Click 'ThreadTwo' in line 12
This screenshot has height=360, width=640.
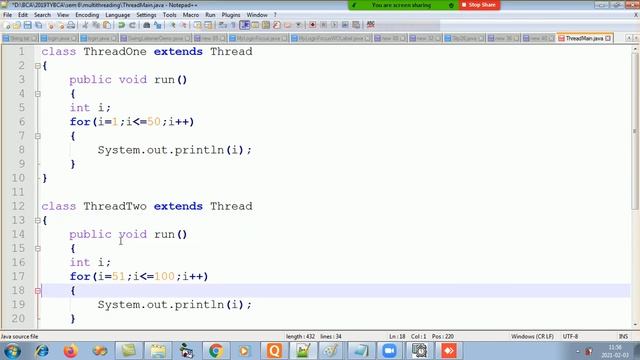click(115, 206)
